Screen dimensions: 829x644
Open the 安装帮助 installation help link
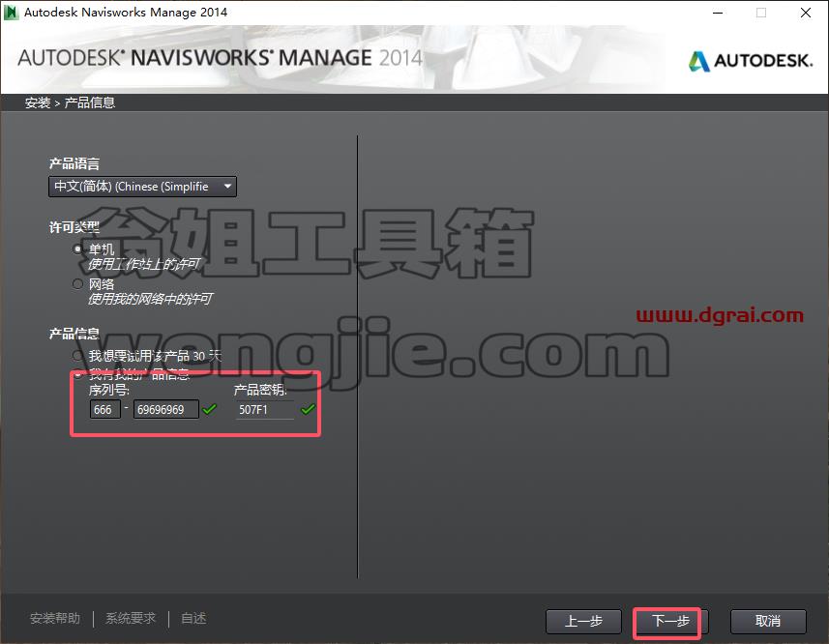click(x=55, y=618)
